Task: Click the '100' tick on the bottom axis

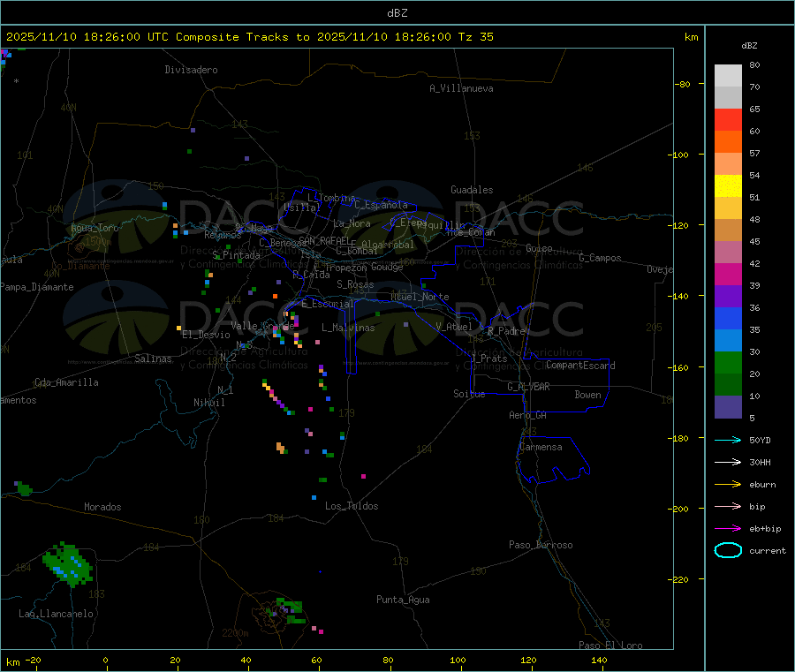Action: [458, 660]
